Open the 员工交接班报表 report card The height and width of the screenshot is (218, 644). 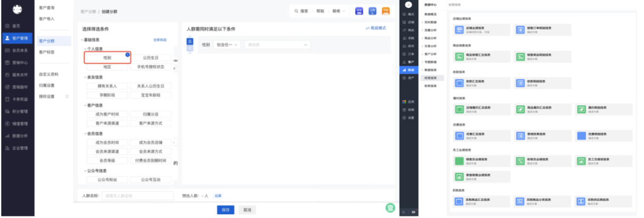coord(603,161)
